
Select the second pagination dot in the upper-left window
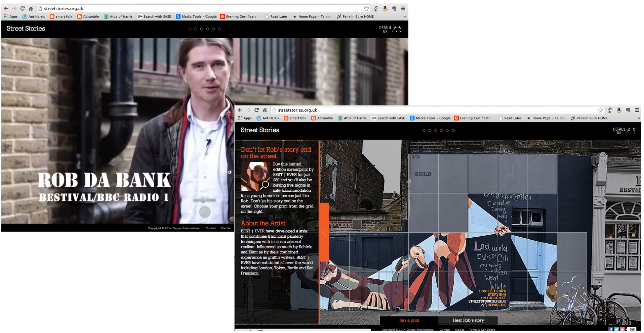coord(196,29)
